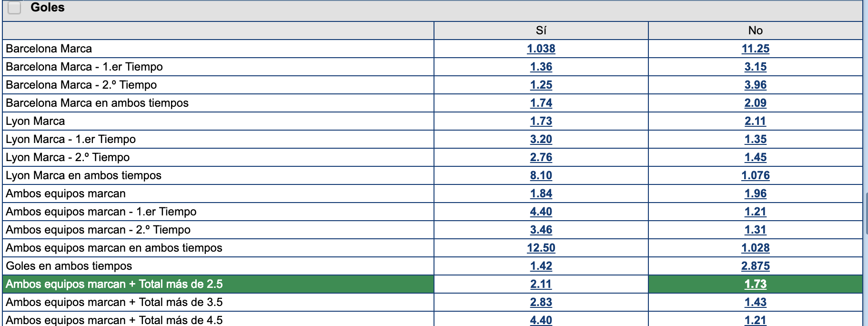Image resolution: width=868 pixels, height=326 pixels.
Task: Click Lyon Marca - 1.er Tiempo label
Action: 71,139
